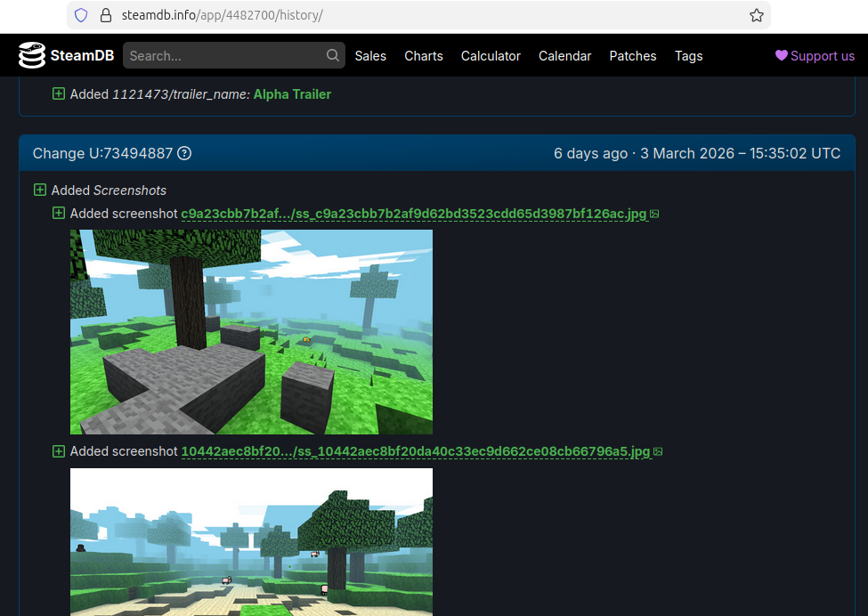868x616 pixels.
Task: Toggle plus icon beside first added screenshot
Action: pyautogui.click(x=59, y=213)
